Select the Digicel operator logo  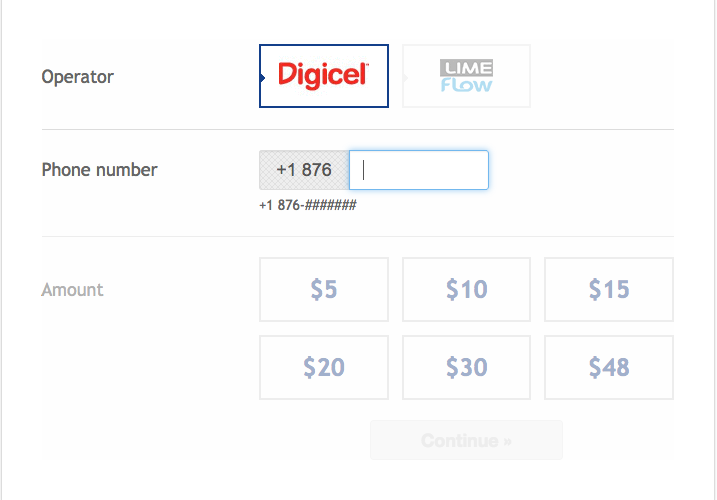pos(323,75)
